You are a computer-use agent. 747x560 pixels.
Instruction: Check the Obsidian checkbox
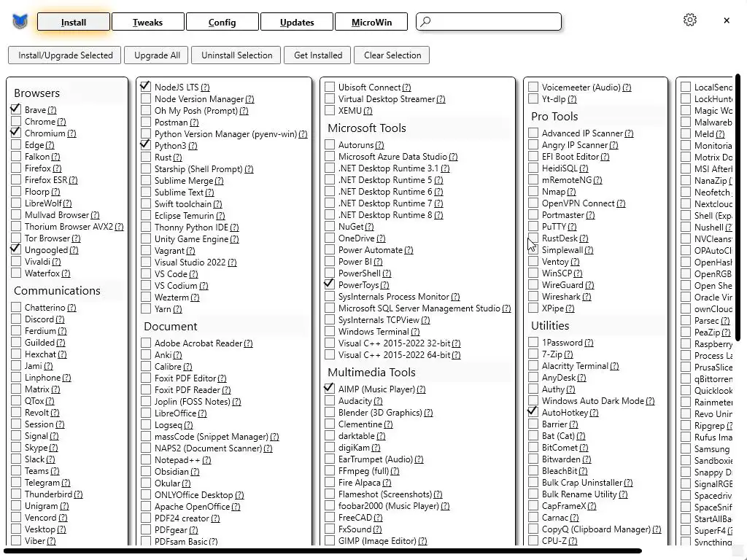(146, 472)
